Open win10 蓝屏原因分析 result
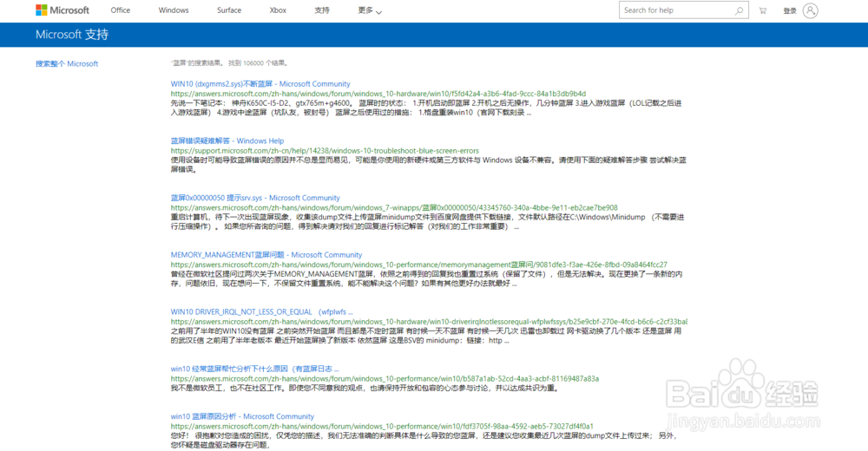 (242, 416)
